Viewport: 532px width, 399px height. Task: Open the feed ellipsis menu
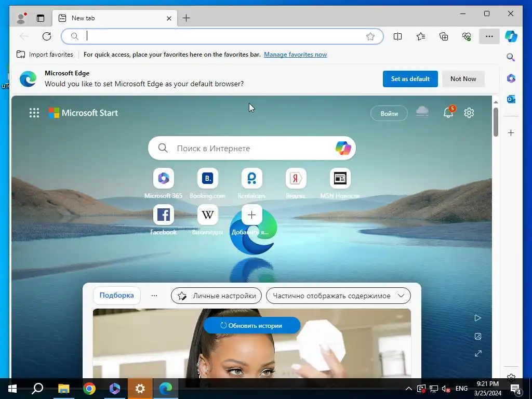coord(154,296)
